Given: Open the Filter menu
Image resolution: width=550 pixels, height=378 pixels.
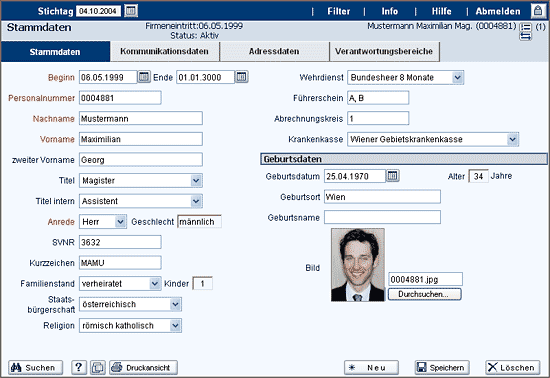Looking at the screenshot, I should [338, 11].
